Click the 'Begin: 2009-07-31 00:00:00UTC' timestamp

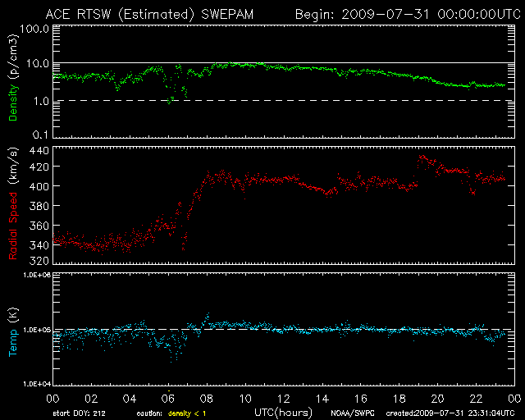pos(408,15)
